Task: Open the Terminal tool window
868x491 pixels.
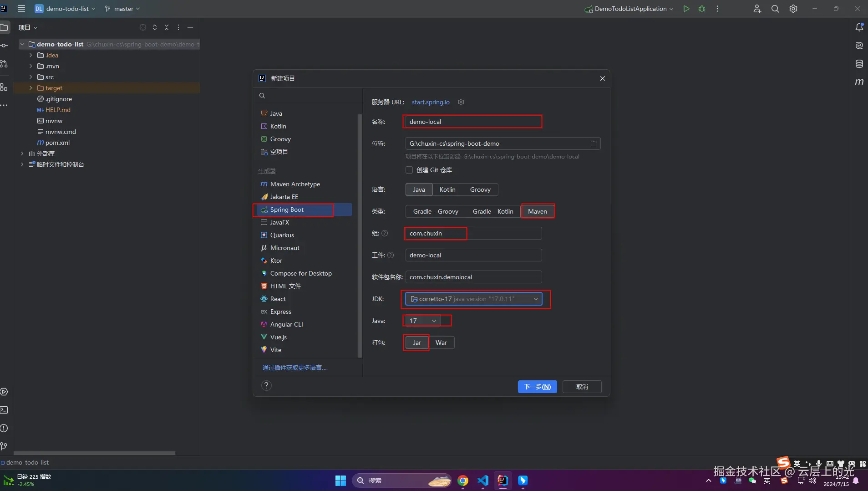Action: (x=4, y=410)
